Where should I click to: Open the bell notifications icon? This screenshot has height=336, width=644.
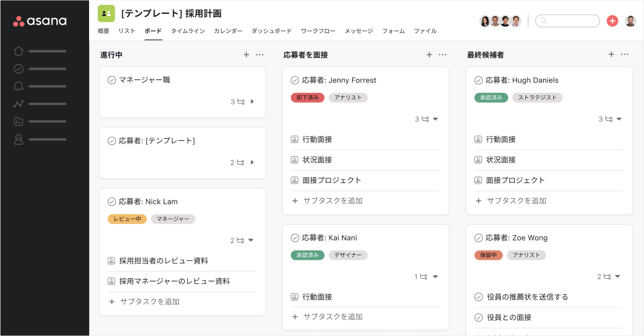[x=19, y=86]
